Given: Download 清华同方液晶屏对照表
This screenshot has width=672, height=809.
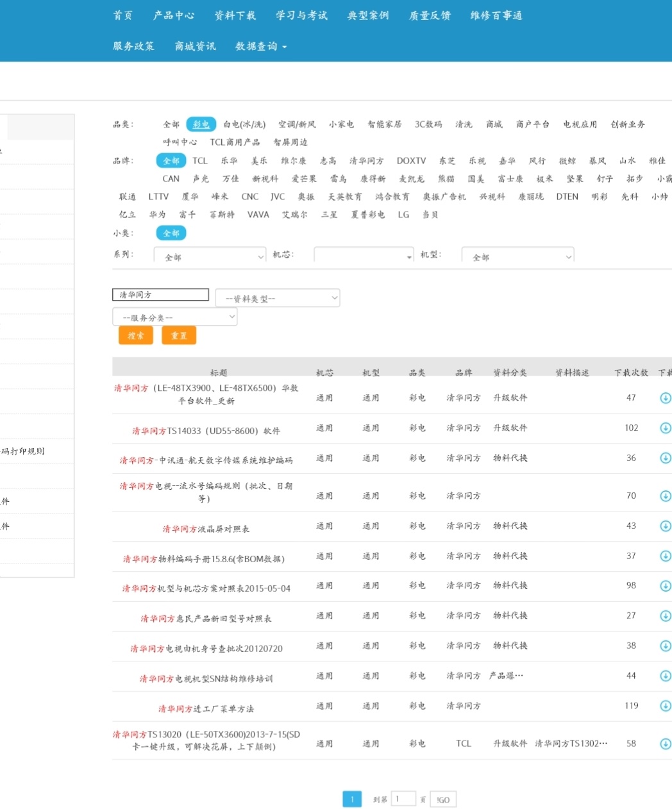Looking at the screenshot, I should [666, 526].
